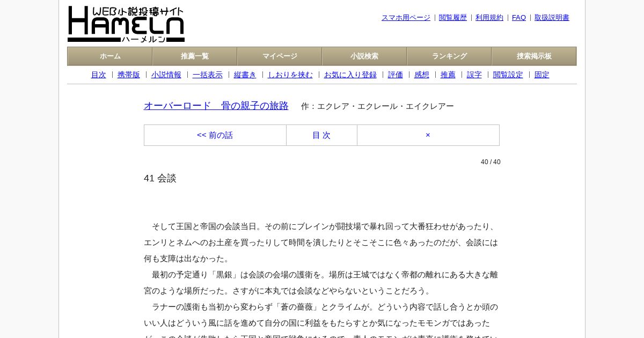The height and width of the screenshot is (338, 644).
Task: Click the paragraph starting そして王国と帝国の会談当日
Action: click(x=321, y=243)
